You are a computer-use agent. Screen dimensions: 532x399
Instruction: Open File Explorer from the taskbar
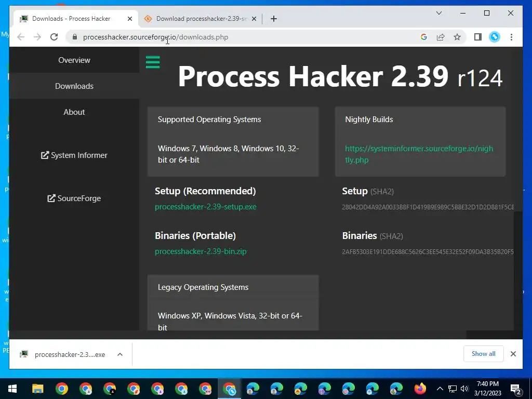(x=37, y=389)
